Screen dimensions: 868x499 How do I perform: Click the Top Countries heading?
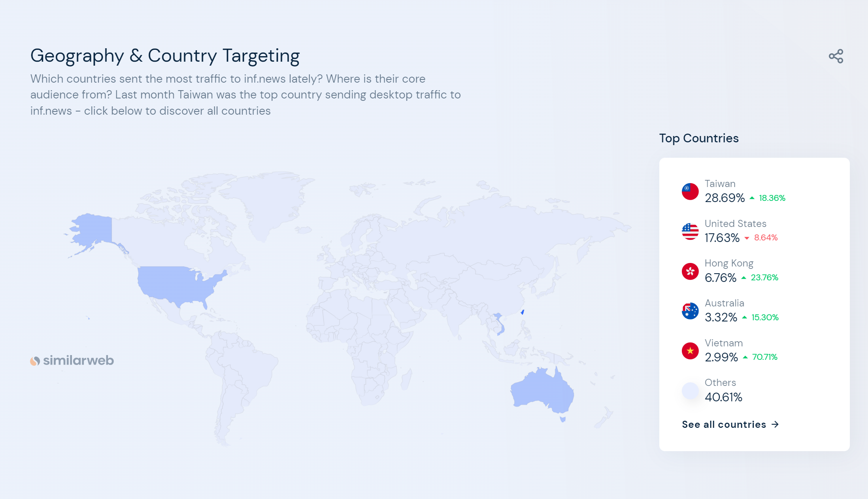(698, 138)
